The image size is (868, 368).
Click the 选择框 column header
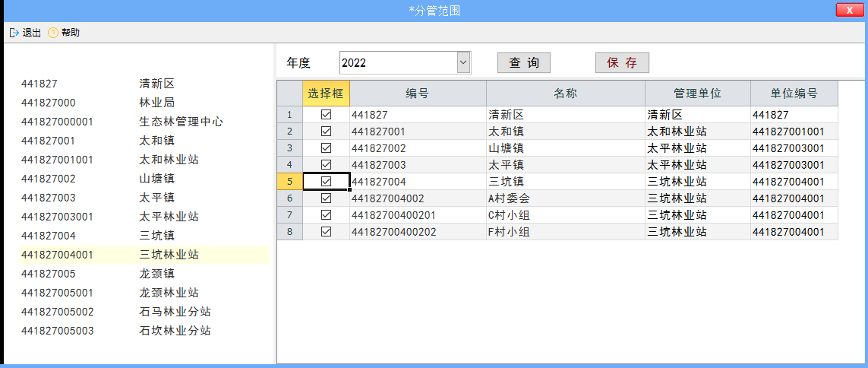tap(326, 94)
